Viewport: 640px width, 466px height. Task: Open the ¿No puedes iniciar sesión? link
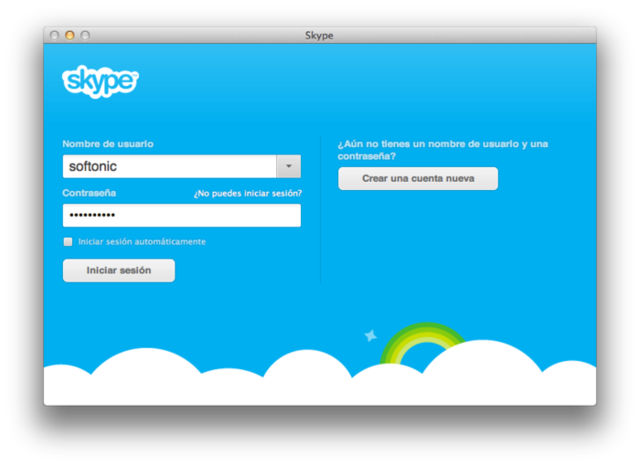pos(248,193)
